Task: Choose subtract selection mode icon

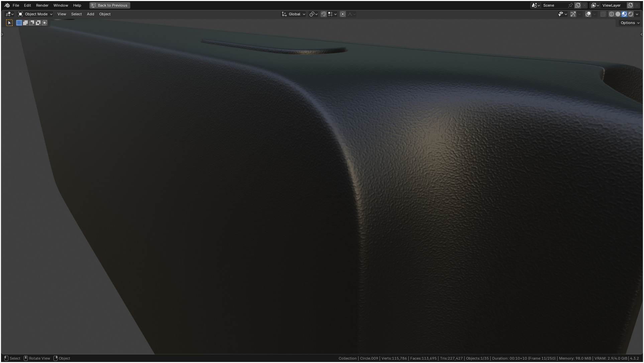Action: [32, 23]
